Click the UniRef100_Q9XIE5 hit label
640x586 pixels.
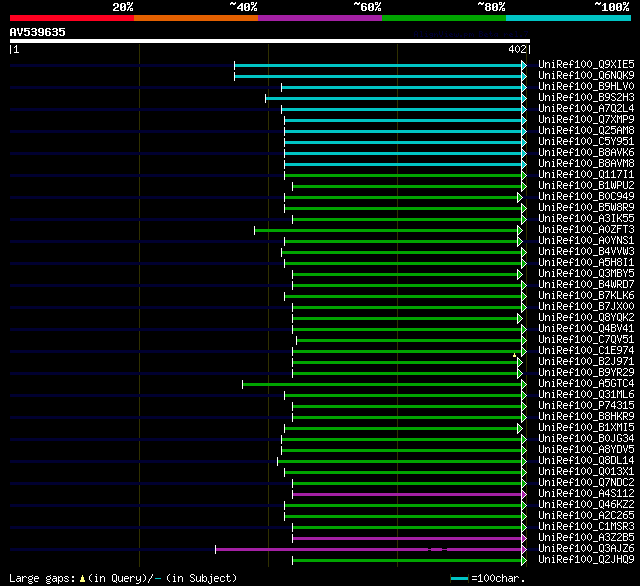point(586,64)
